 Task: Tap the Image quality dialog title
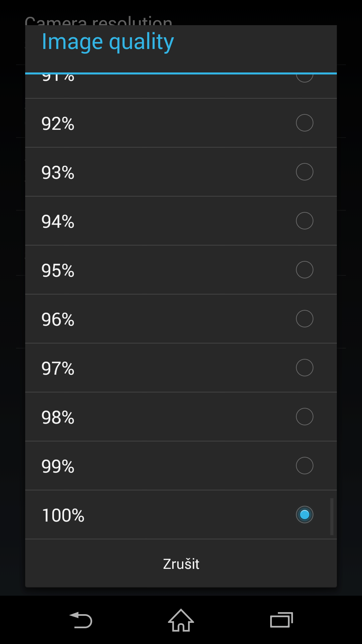click(x=108, y=42)
